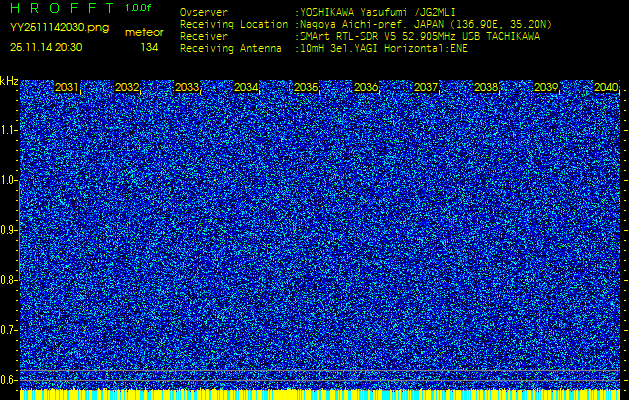Click the 0.6 kHz axis label
629x400 pixels.
click(8, 380)
